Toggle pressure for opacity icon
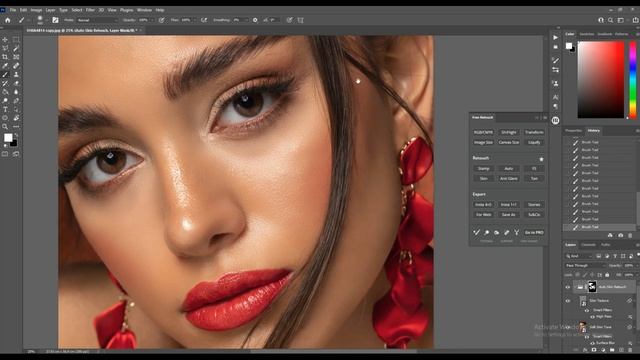640x360 pixels. (x=162, y=20)
